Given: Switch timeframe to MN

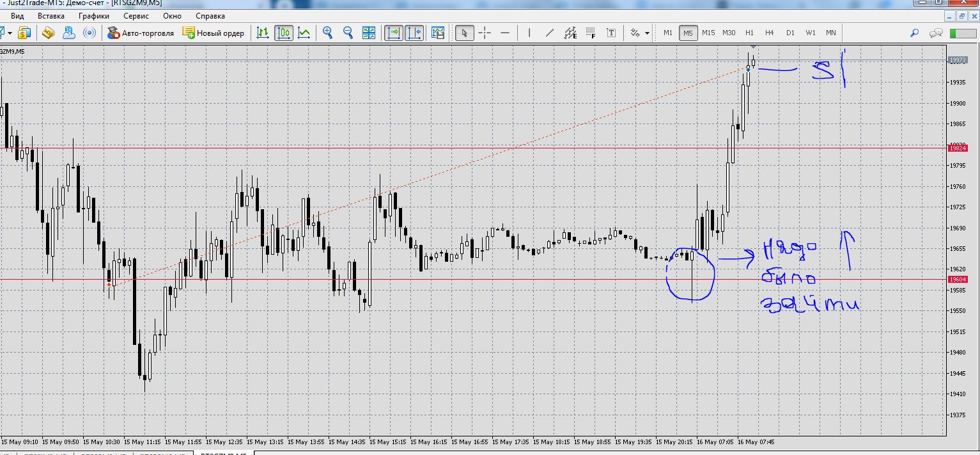Looking at the screenshot, I should point(830,33).
